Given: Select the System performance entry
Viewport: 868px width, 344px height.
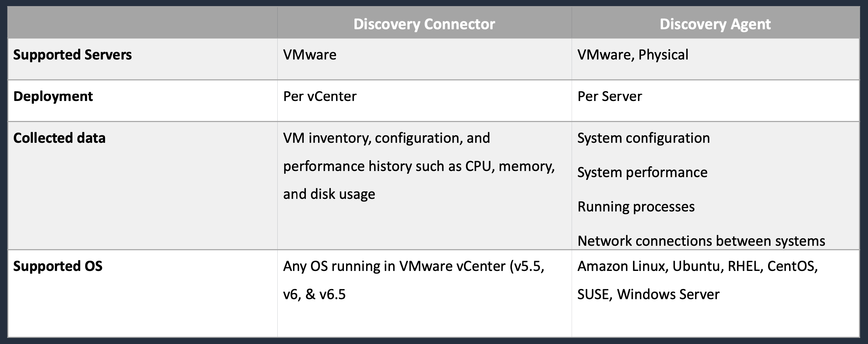Looking at the screenshot, I should pos(642,172).
